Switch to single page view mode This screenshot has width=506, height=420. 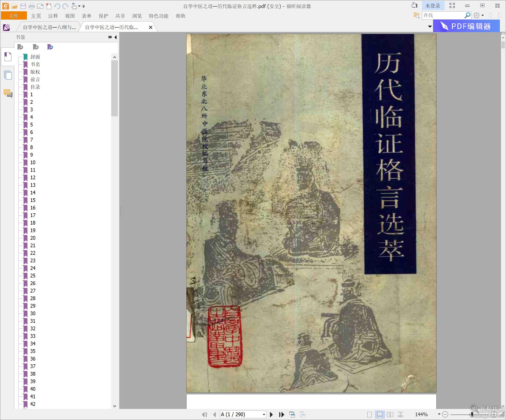369,415
